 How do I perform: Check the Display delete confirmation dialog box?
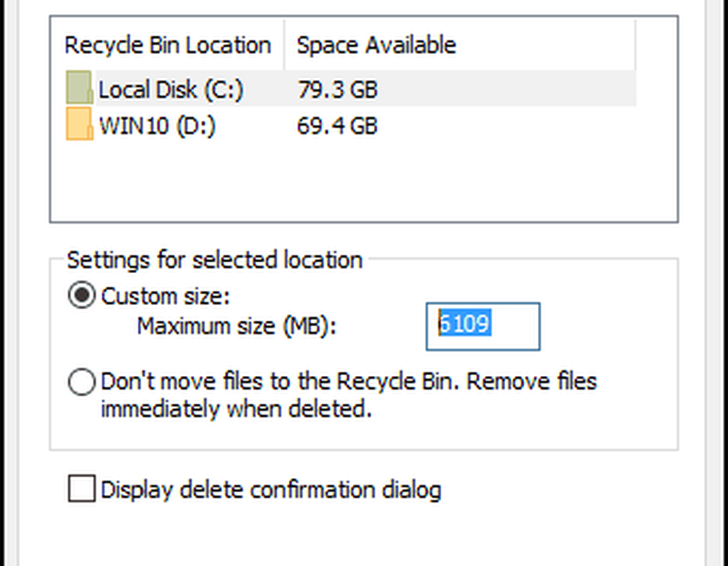[81, 489]
